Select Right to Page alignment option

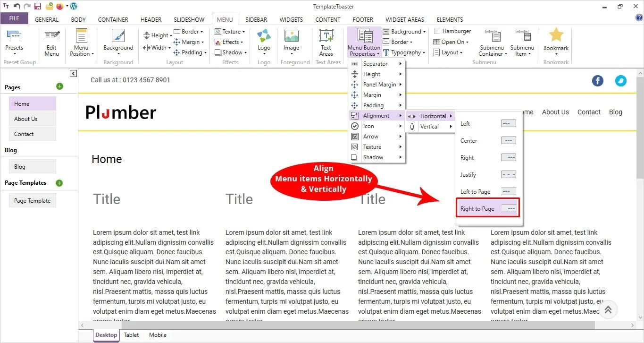coord(488,209)
